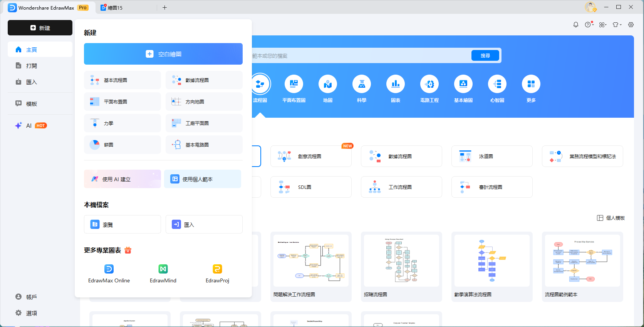
Task: Open 選項 in the left sidebar
Action: [x=40, y=313]
